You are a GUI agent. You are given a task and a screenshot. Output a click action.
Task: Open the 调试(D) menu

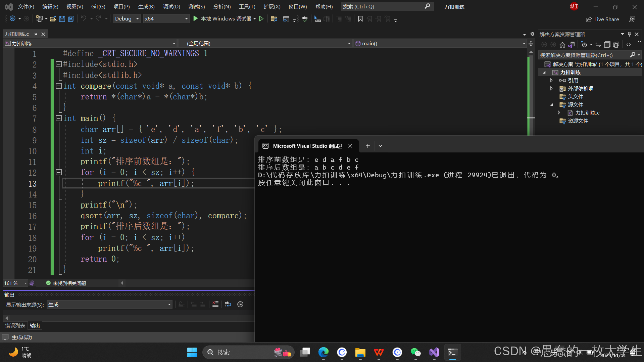pos(171,6)
